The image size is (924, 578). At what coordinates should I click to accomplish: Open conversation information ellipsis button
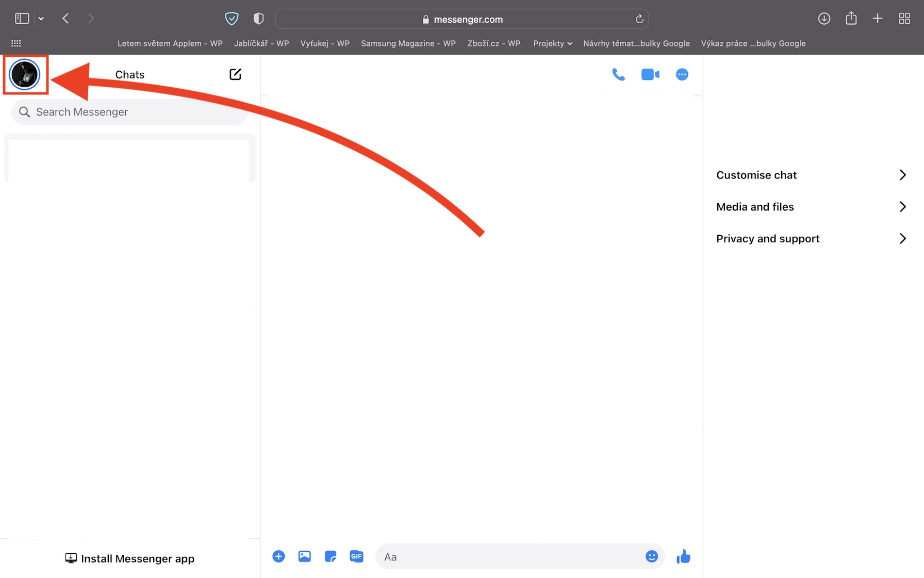point(682,74)
